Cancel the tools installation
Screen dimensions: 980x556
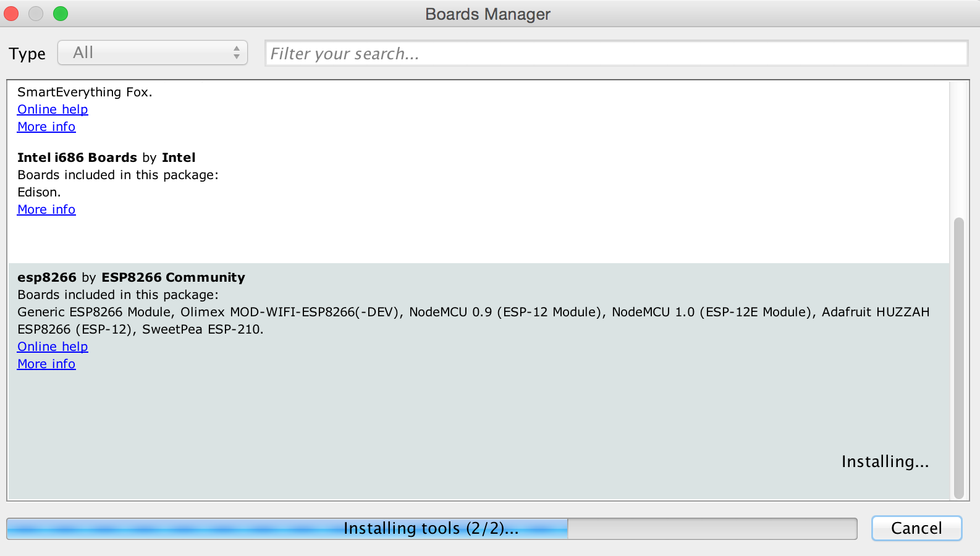tap(916, 528)
